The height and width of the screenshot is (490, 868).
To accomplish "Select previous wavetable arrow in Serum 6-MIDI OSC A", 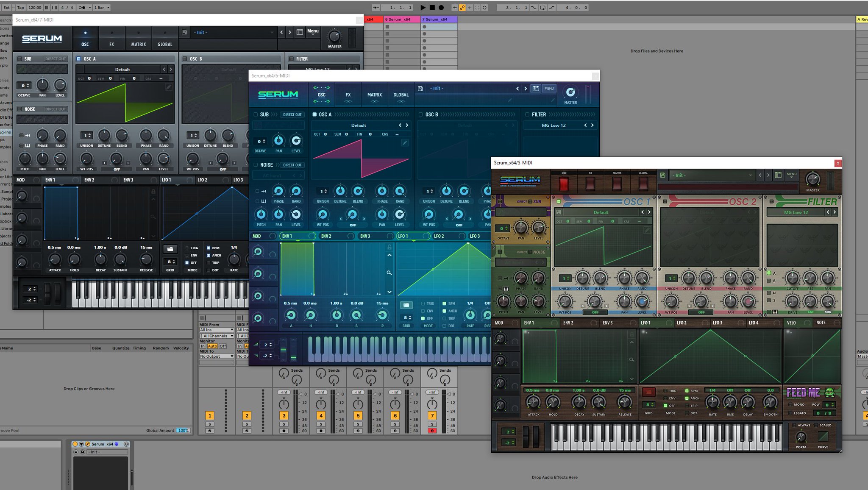I will coord(400,125).
